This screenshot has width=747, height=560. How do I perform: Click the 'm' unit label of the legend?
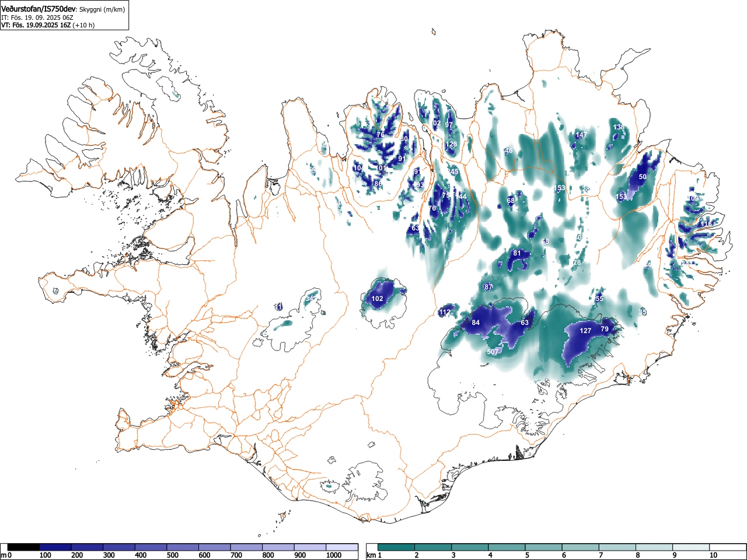pyautogui.click(x=4, y=555)
